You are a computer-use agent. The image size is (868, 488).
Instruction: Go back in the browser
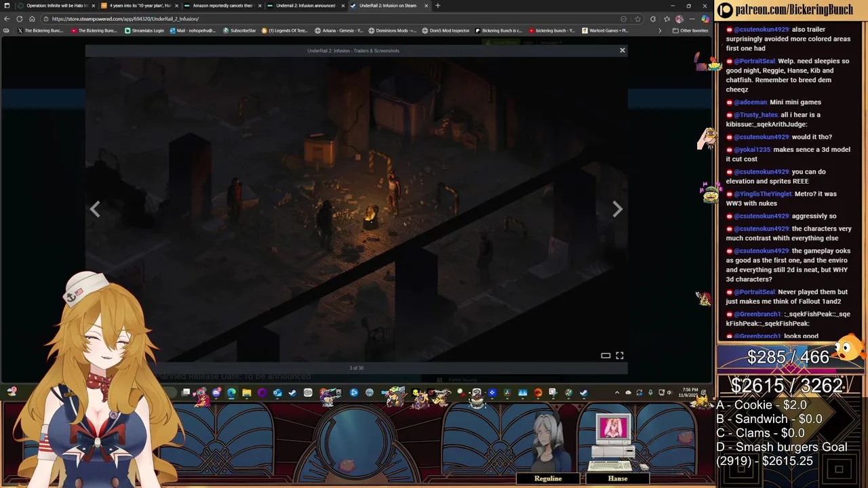[x=7, y=19]
